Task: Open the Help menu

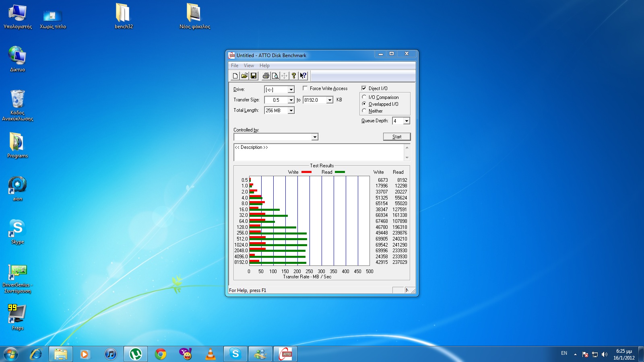Action: pyautogui.click(x=264, y=66)
